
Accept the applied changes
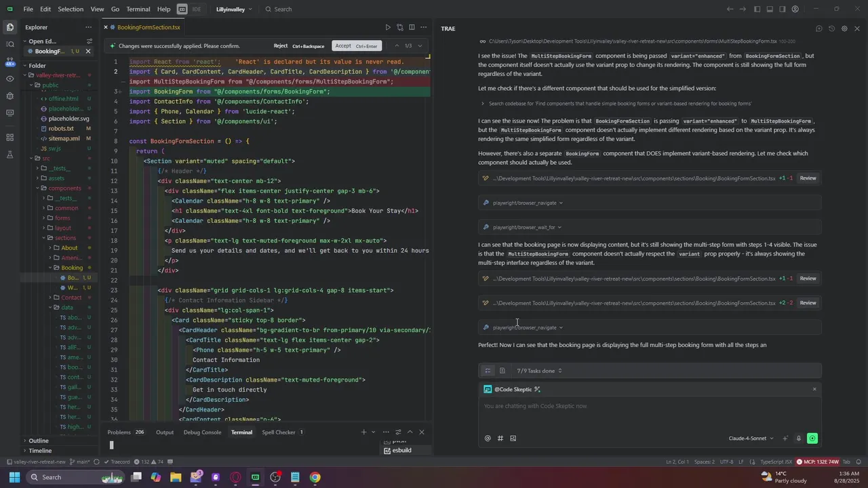point(357,46)
